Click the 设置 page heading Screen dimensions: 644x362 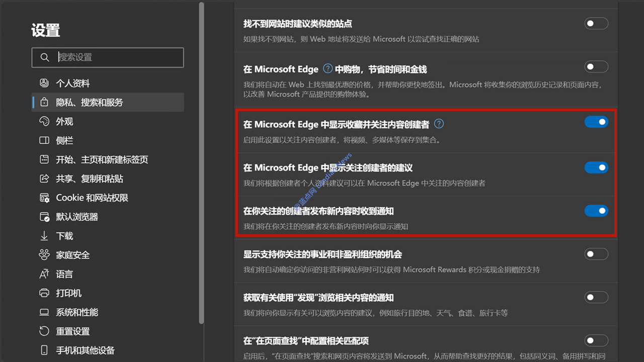[45, 30]
